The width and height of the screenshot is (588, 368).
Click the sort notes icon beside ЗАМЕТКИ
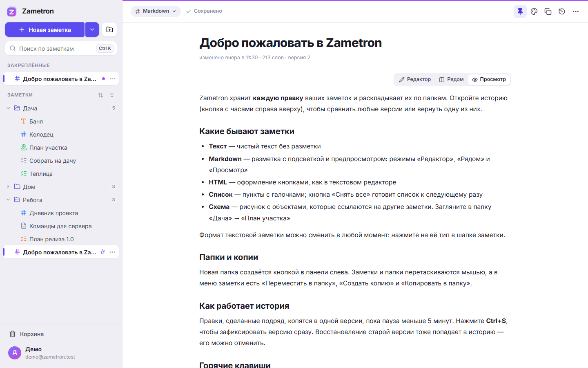pos(100,95)
